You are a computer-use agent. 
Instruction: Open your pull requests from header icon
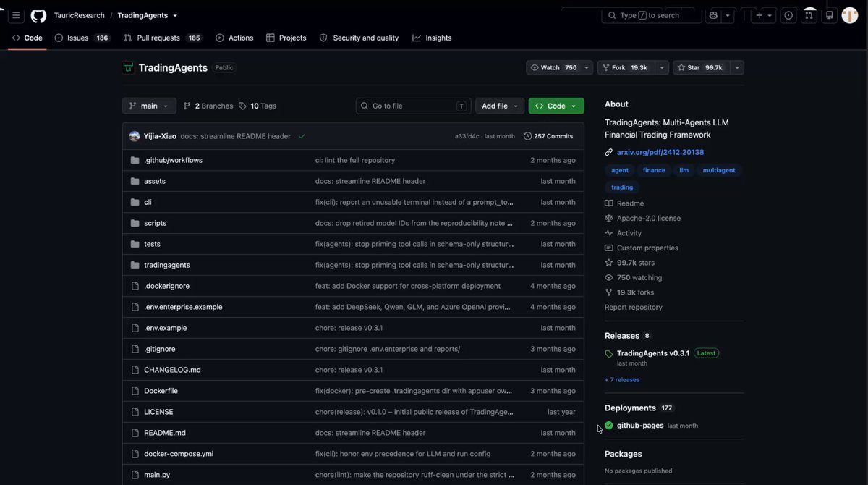809,15
